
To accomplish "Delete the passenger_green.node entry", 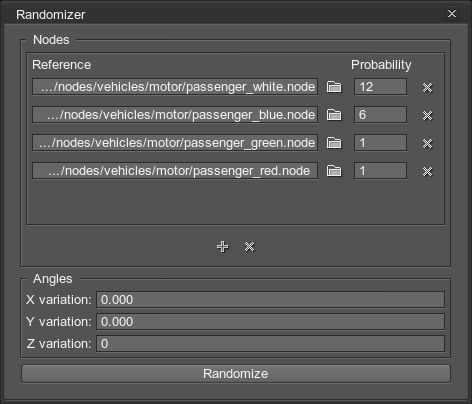I will point(427,143).
